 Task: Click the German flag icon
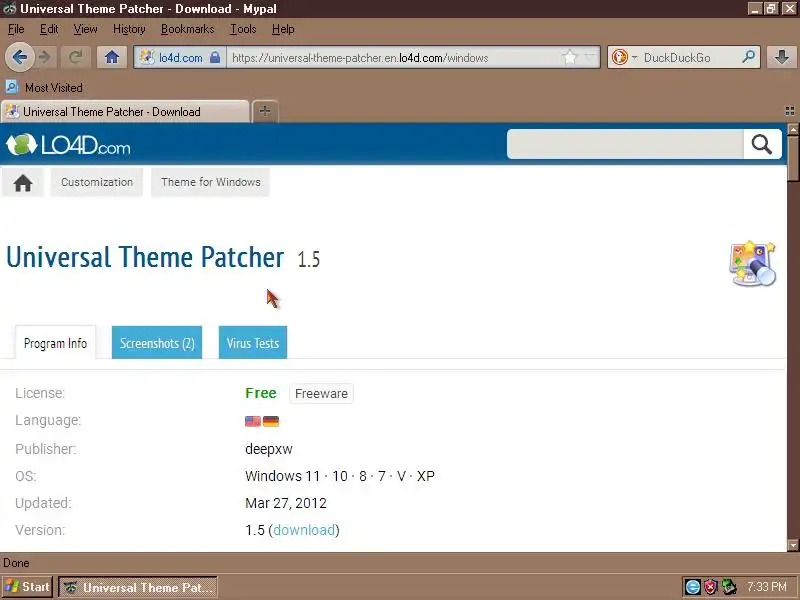click(x=271, y=421)
